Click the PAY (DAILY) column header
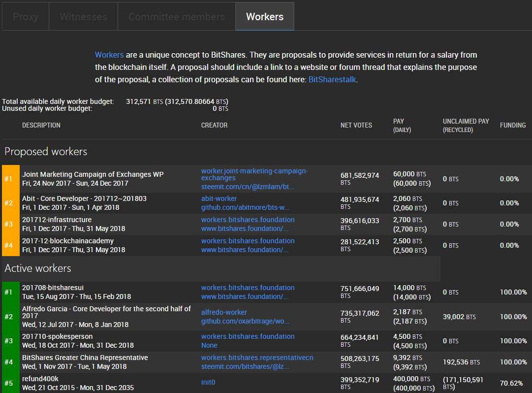532x393 pixels. coord(402,125)
